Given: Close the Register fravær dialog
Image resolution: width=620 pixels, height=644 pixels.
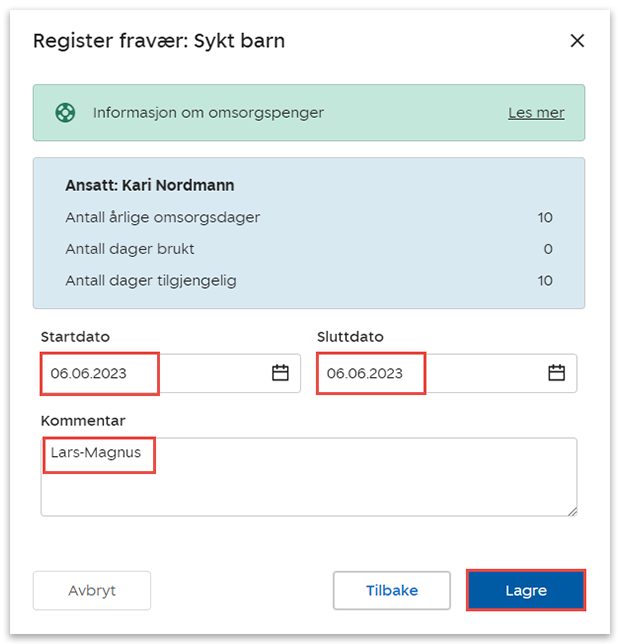Looking at the screenshot, I should point(577,41).
